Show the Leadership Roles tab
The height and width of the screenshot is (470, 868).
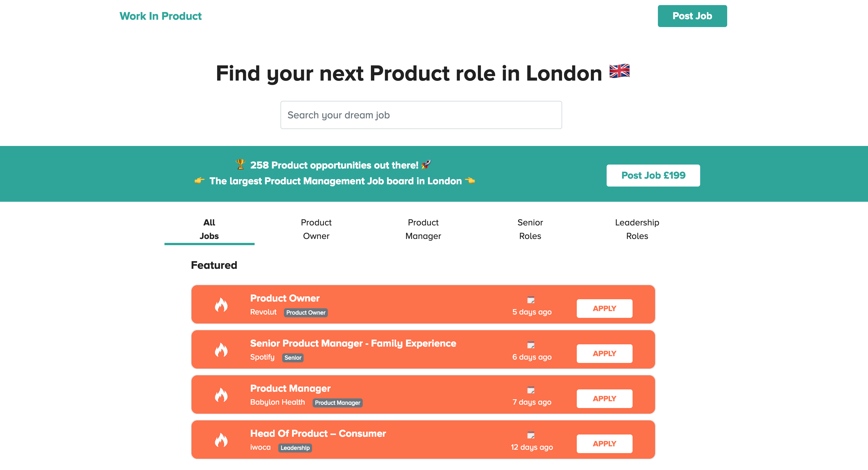point(637,229)
